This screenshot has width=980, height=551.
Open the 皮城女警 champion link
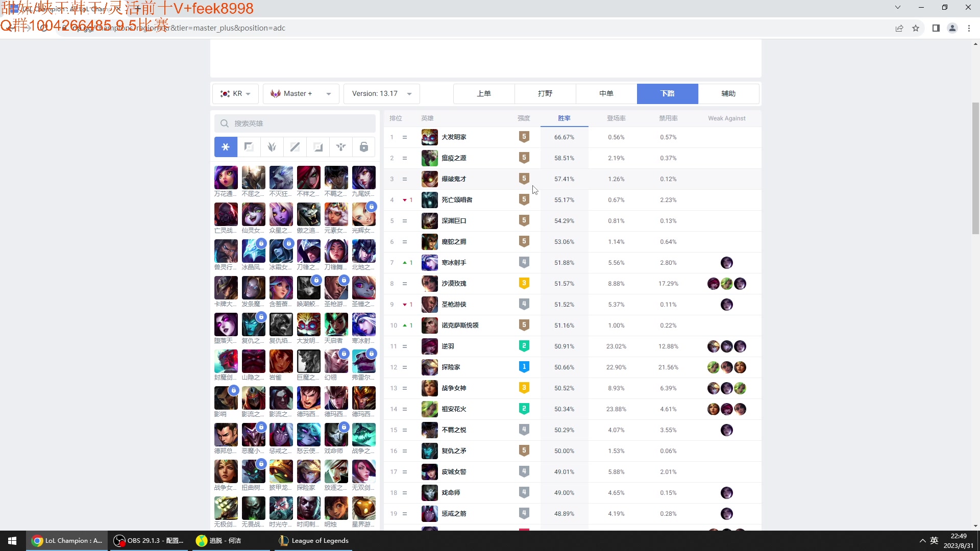[x=454, y=472]
